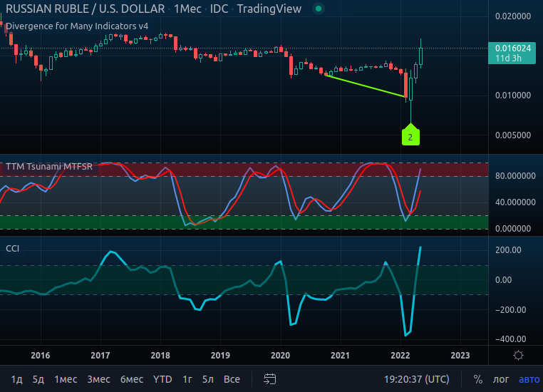Image resolution: width=543 pixels, height=392 pixels.
Task: Choose the YTD range
Action: (162, 380)
